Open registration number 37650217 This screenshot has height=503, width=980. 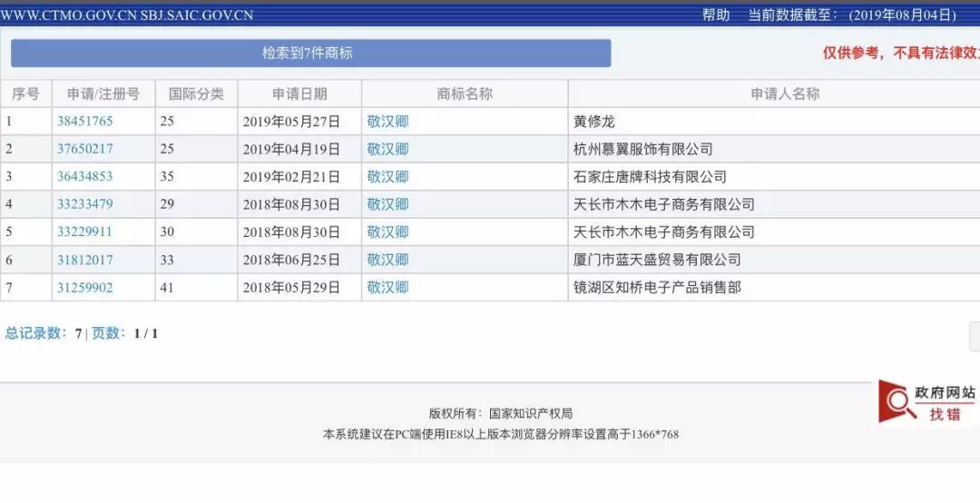[85, 149]
